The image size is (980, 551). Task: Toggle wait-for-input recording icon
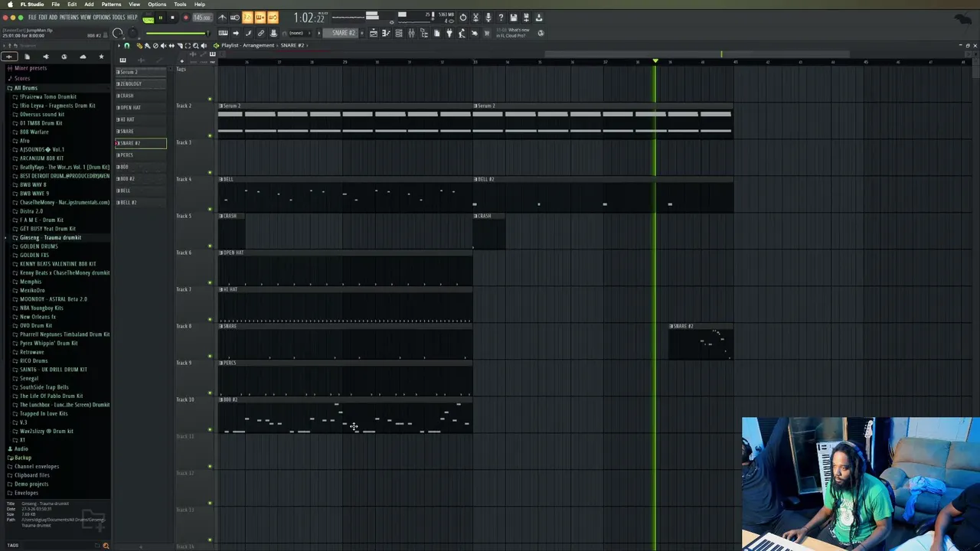tap(234, 18)
